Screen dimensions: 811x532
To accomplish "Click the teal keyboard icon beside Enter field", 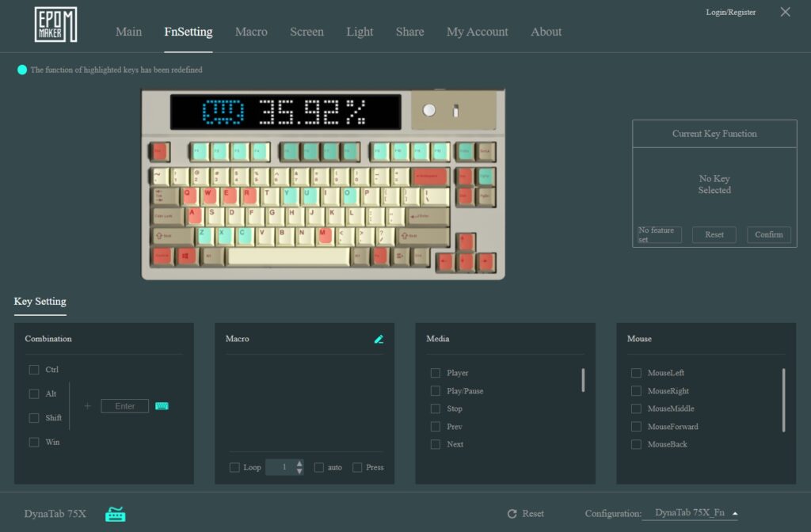I will coord(162,406).
